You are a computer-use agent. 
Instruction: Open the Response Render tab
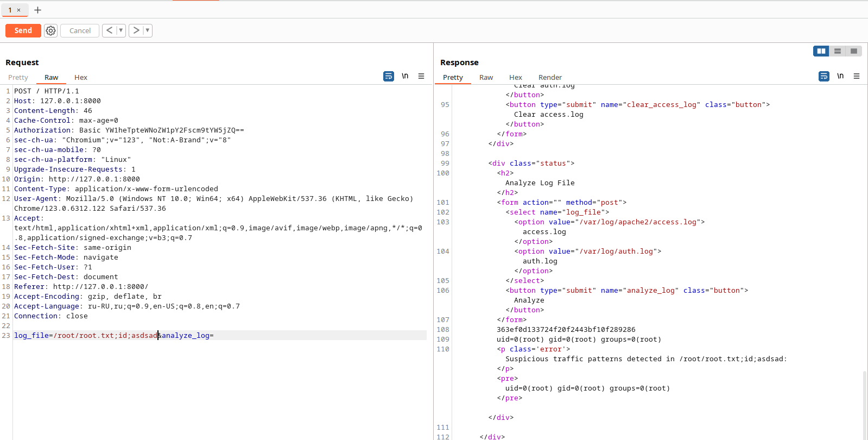(550, 77)
